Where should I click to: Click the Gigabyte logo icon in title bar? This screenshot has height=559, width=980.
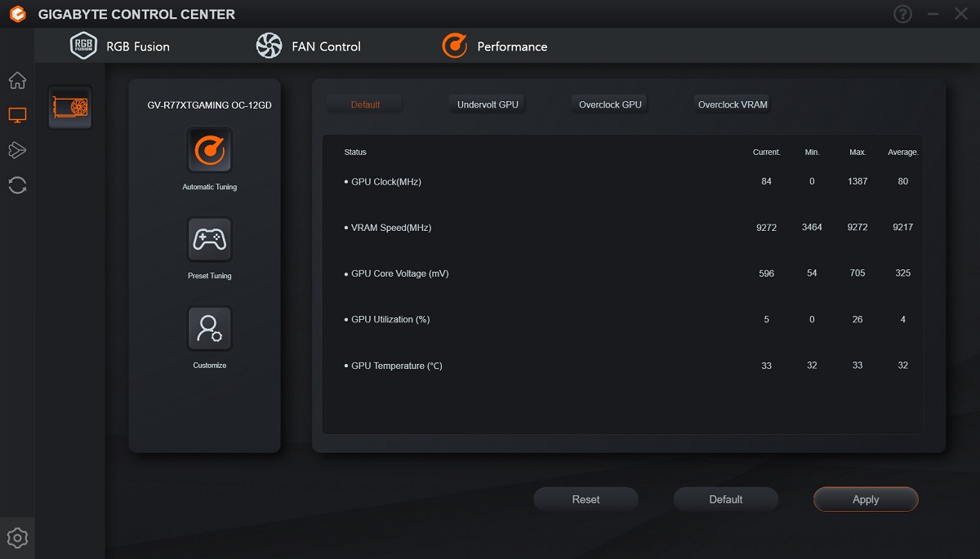click(x=16, y=14)
